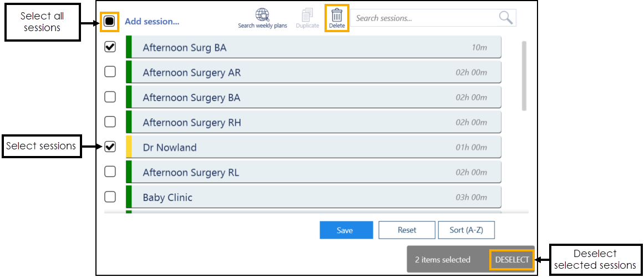Click DESELECT to clear selected items
This screenshot has height=277, width=644.
(x=511, y=260)
